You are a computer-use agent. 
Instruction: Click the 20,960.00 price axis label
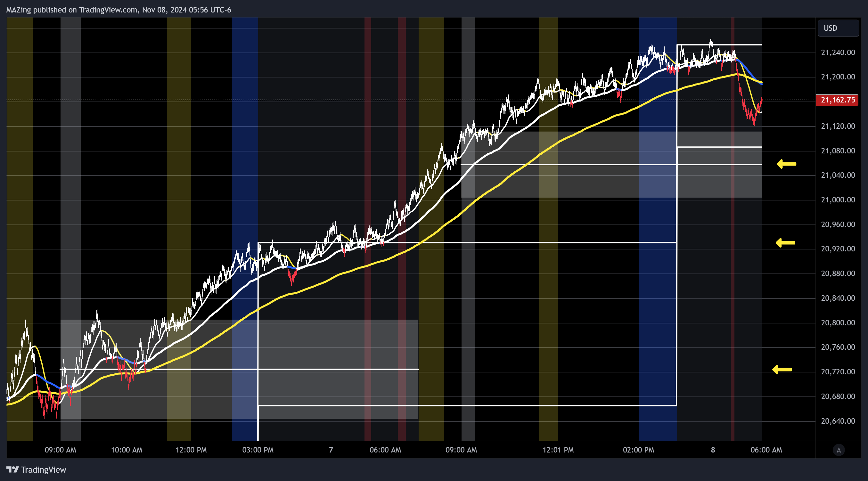pos(838,225)
